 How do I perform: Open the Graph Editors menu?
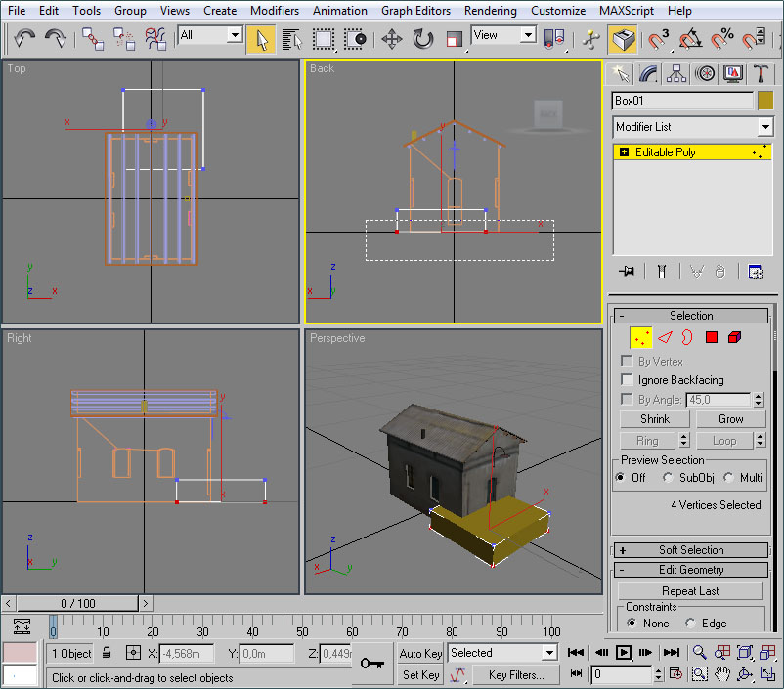pyautogui.click(x=415, y=11)
